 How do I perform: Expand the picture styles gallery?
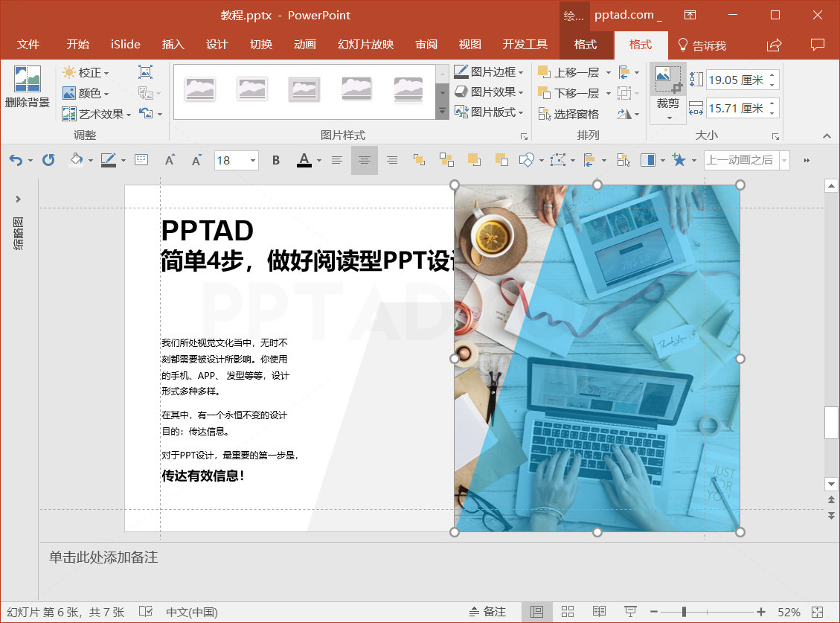pyautogui.click(x=443, y=112)
